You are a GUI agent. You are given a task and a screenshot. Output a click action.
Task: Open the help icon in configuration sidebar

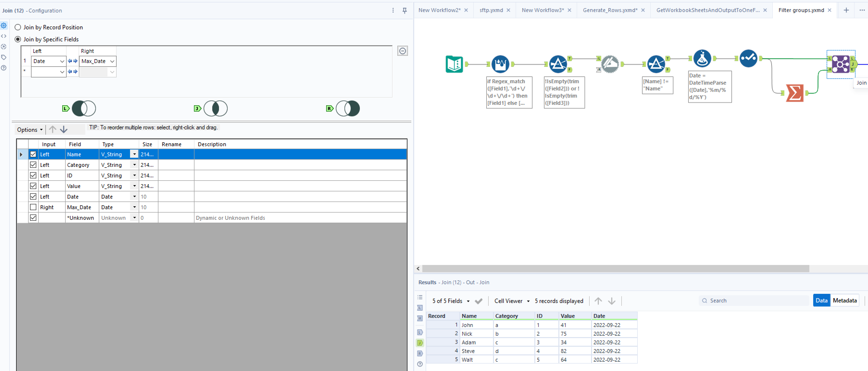[x=4, y=68]
